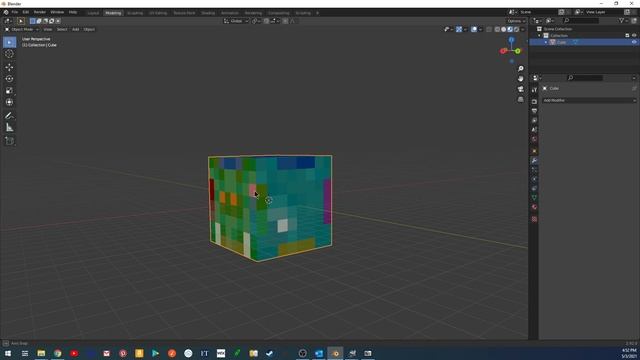640x360 pixels.
Task: Switch perspective/orthographic view icon
Action: 520,99
